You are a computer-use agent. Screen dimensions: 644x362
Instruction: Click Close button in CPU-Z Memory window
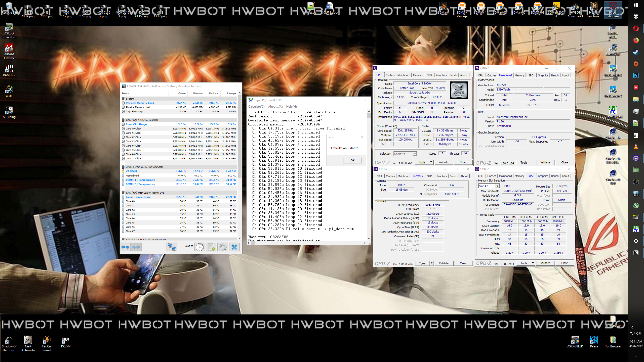[463, 263]
